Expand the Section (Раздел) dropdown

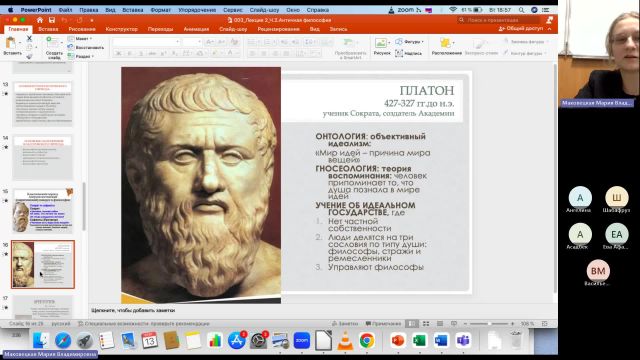pos(93,56)
